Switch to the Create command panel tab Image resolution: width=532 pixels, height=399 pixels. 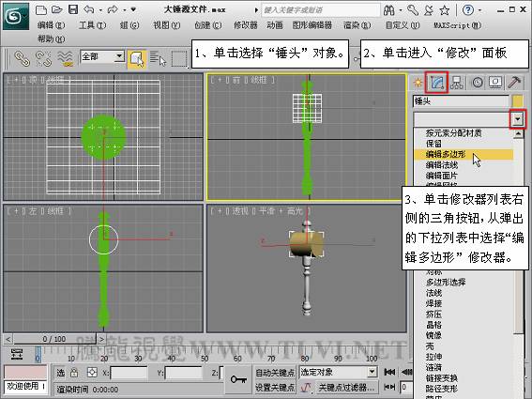418,83
